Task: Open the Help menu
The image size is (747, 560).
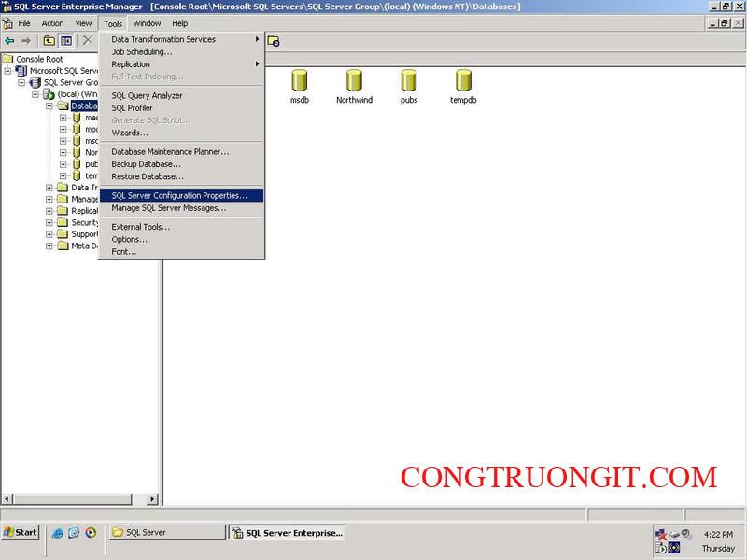Action: tap(180, 23)
